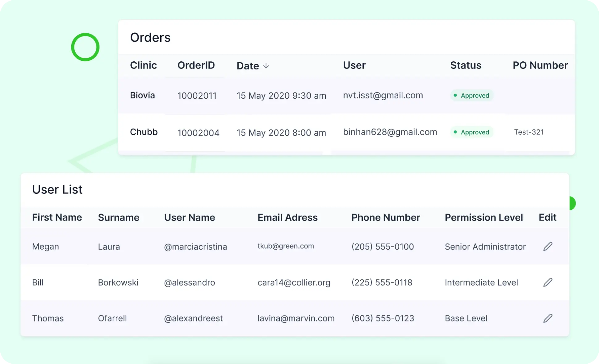Open edit for Thomas Ofarrell

[x=548, y=318]
